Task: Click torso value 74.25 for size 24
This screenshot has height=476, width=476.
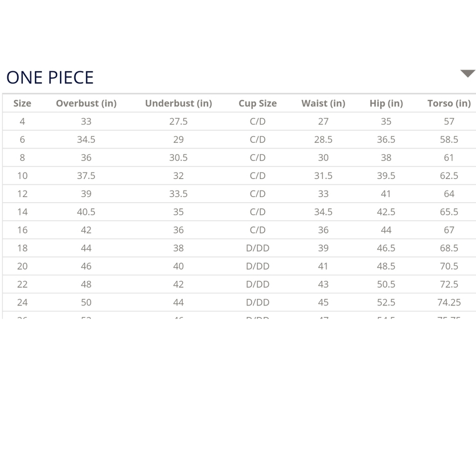Action: (449, 302)
